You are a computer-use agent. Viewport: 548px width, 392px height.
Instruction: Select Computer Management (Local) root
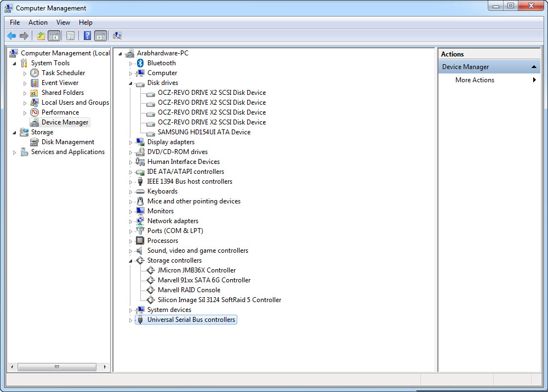pos(65,53)
